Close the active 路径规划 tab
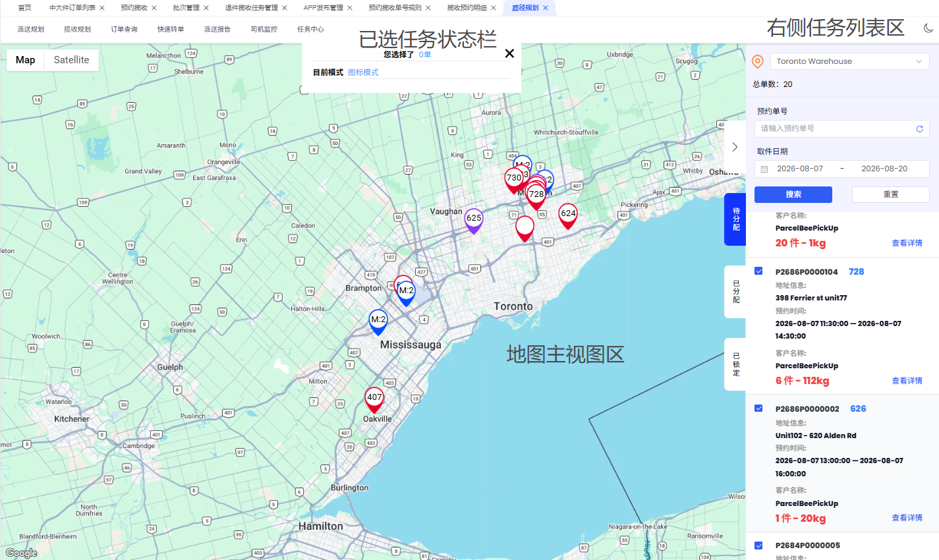The height and width of the screenshot is (560, 939). 546,8
